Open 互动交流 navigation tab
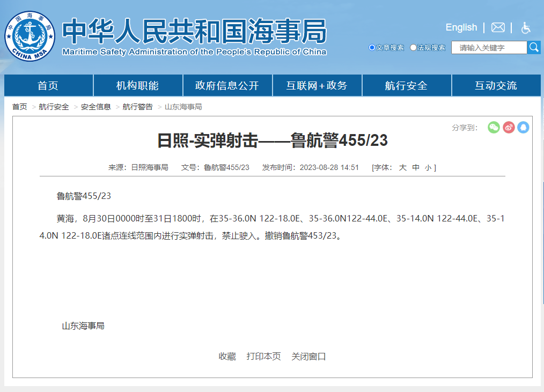Viewport: 544px width, 392px height. 496,85
